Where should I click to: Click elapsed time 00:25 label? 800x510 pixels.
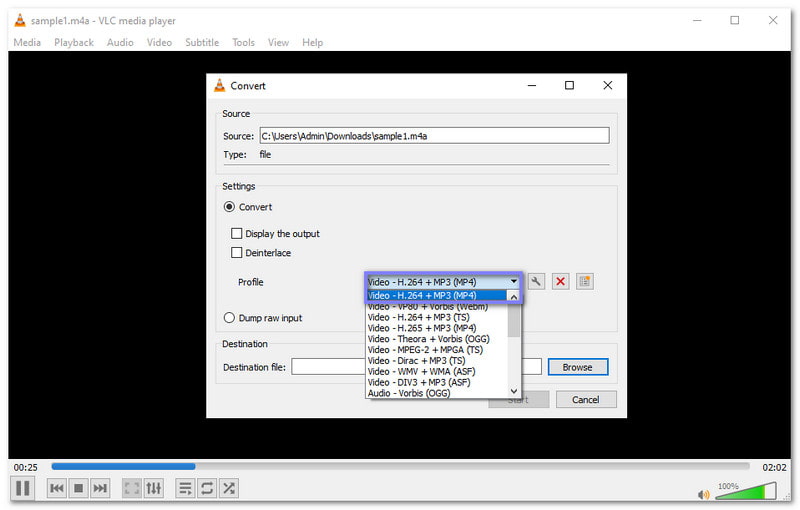(26, 467)
